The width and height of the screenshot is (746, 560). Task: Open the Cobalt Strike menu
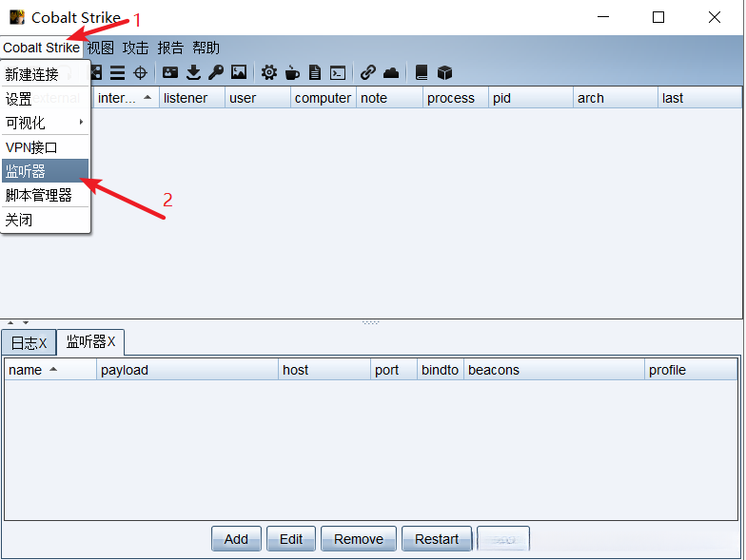(x=42, y=48)
